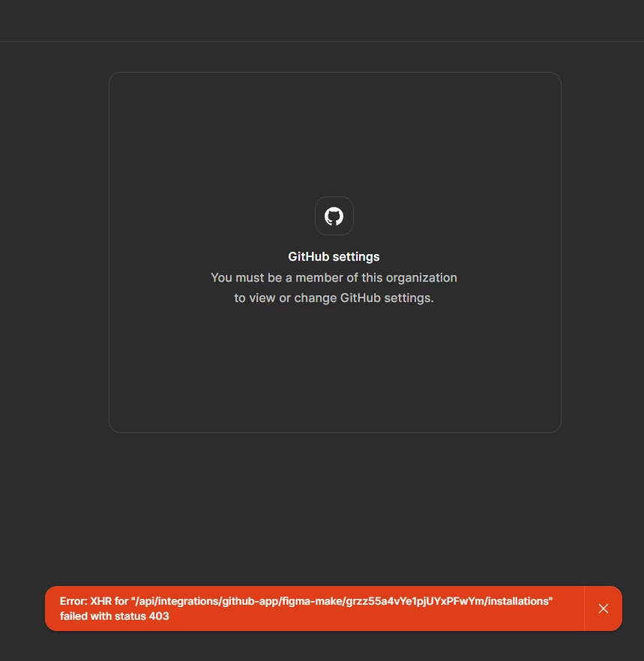Click the "You must be a member" message
Image resolution: width=644 pixels, height=661 pixels.
tap(334, 288)
